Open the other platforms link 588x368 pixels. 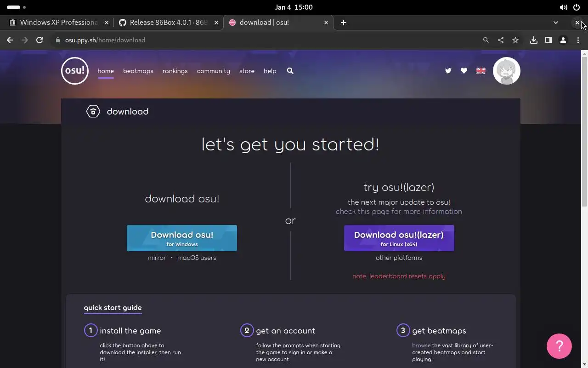coord(399,258)
